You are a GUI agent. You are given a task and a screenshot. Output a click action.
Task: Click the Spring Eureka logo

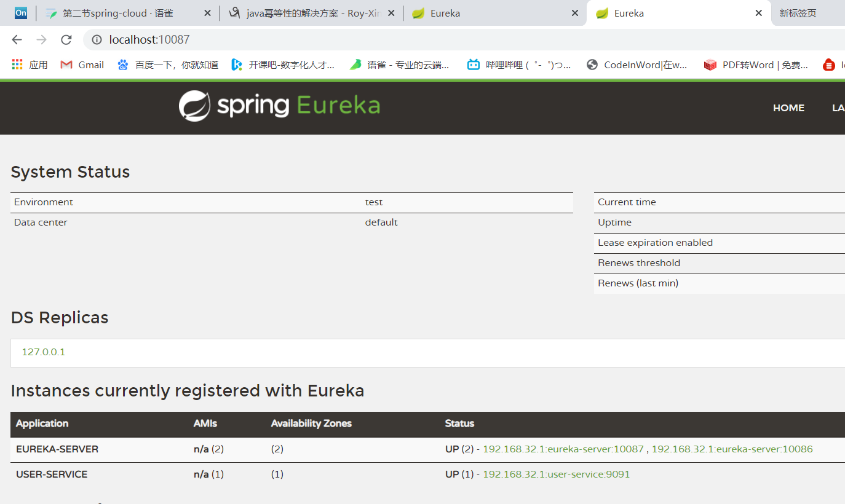pyautogui.click(x=279, y=106)
